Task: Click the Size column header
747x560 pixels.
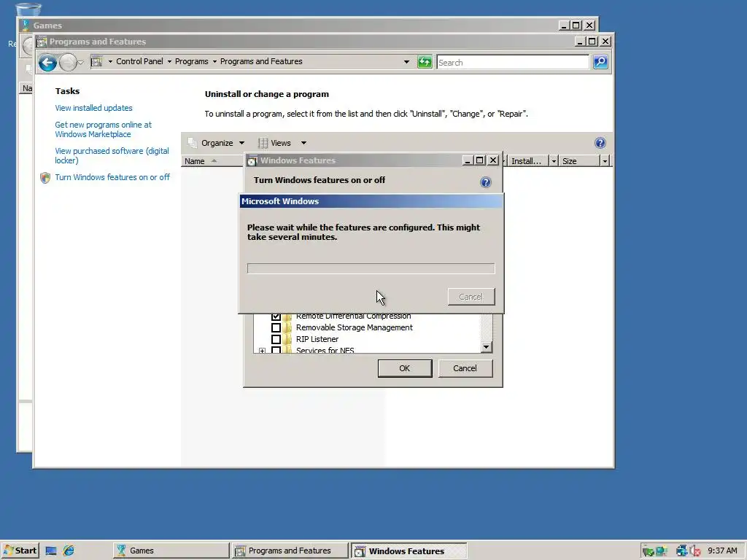Action: (578, 161)
